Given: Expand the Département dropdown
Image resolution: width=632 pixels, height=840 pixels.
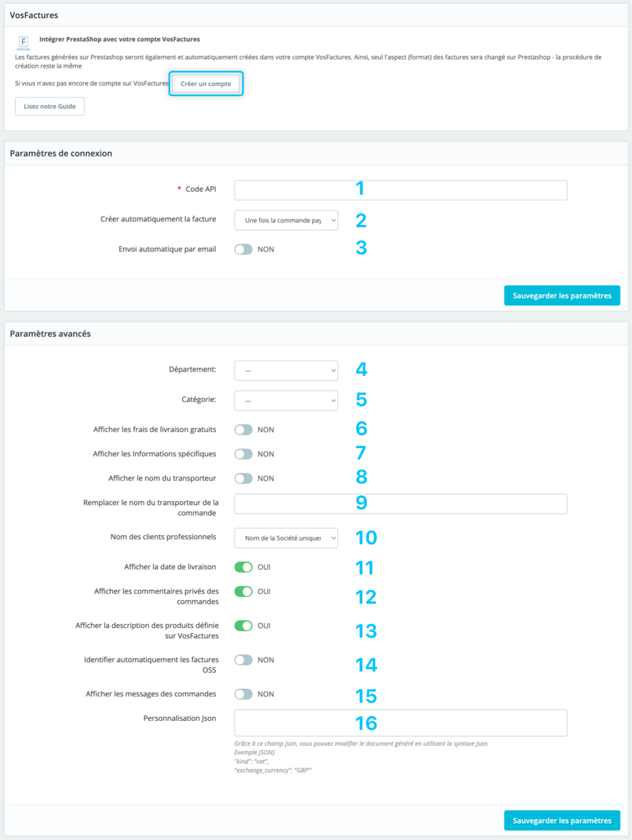Looking at the screenshot, I should point(285,370).
